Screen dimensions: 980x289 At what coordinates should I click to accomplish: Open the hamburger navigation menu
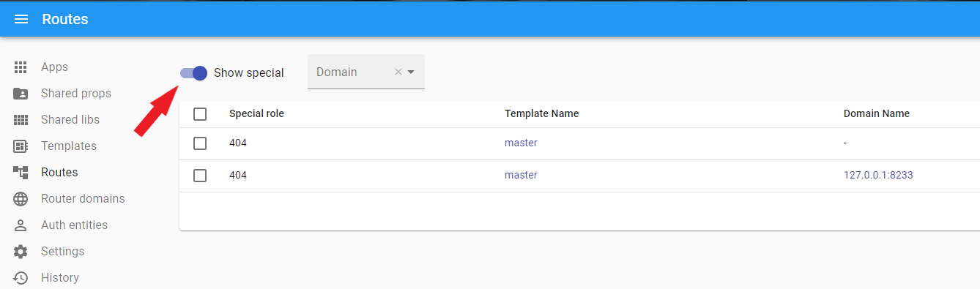(x=21, y=19)
